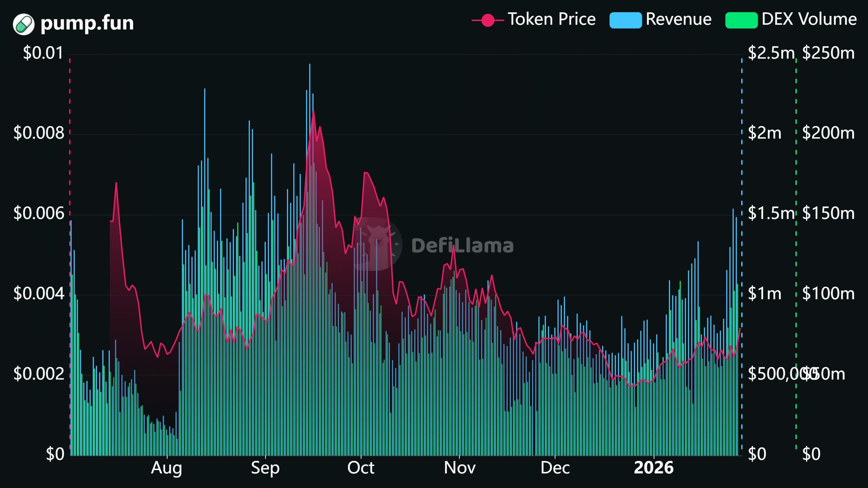
Task: Select the 2026 label on the time axis
Action: tap(654, 468)
